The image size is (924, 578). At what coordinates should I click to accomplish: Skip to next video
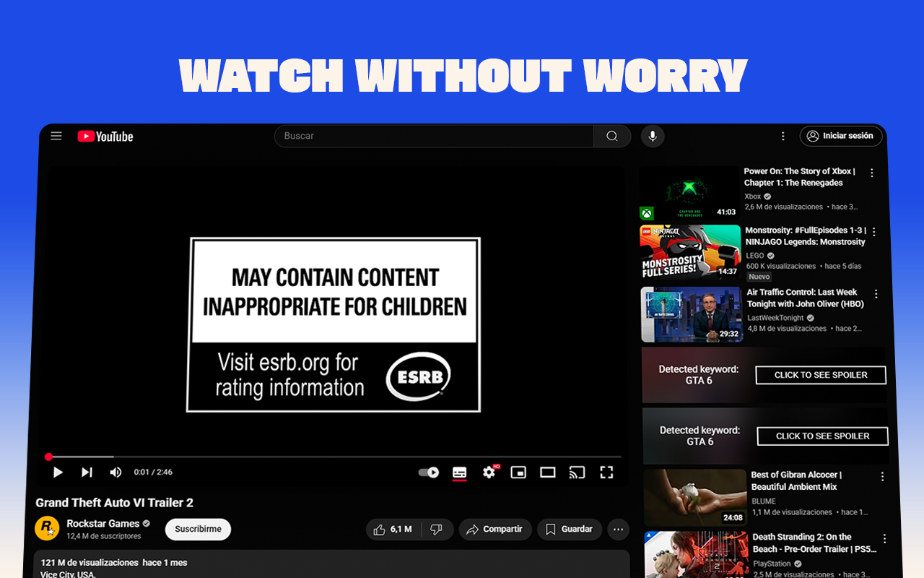click(87, 473)
